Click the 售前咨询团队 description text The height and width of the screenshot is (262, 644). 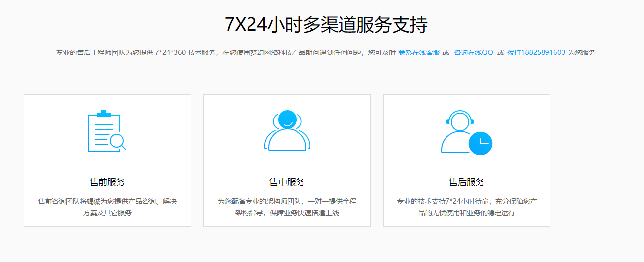tap(107, 207)
